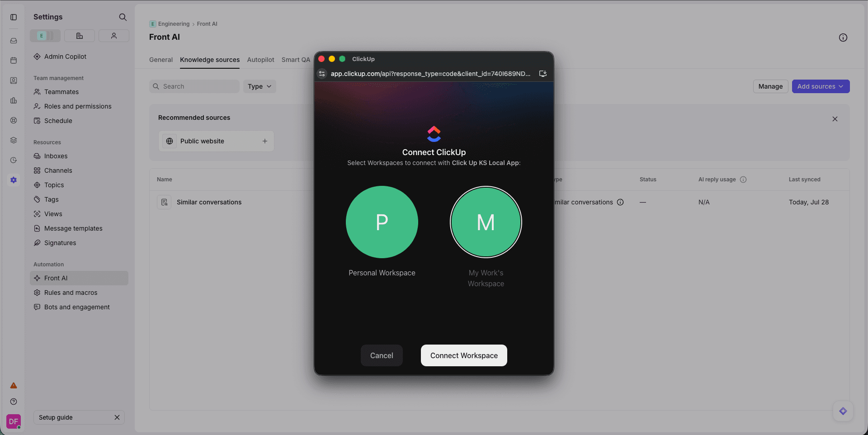Image resolution: width=868 pixels, height=435 pixels.
Task: Add Public website with the plus icon
Action: (x=265, y=141)
